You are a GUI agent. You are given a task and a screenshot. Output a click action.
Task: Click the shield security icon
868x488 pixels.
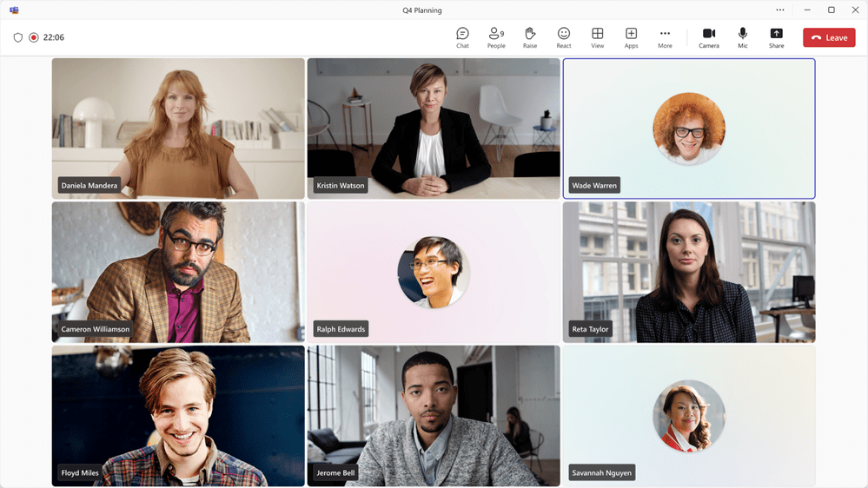click(17, 37)
